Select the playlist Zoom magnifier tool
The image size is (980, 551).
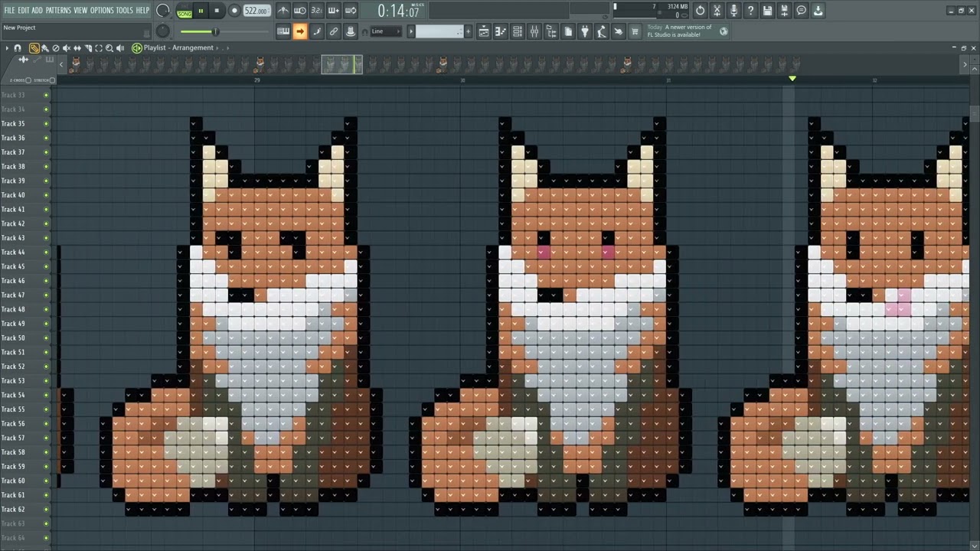pos(109,47)
